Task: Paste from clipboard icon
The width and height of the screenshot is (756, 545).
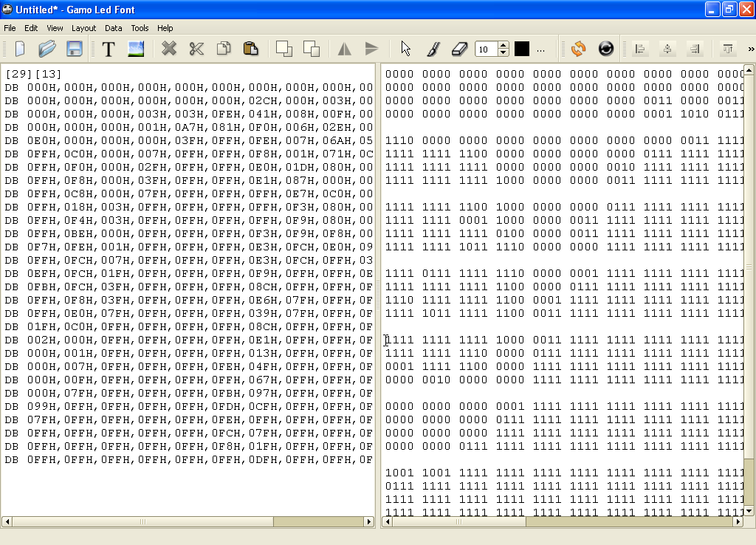Action: click(x=251, y=49)
